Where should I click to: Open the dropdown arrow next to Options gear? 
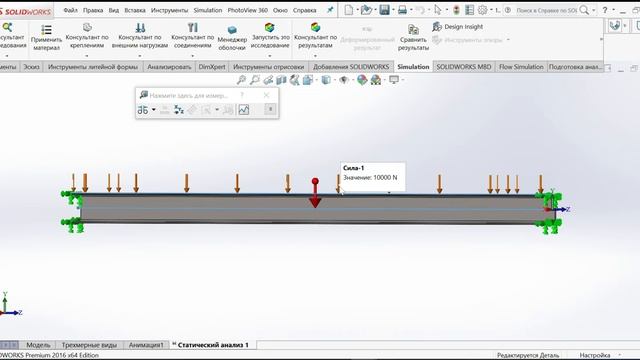[x=491, y=10]
